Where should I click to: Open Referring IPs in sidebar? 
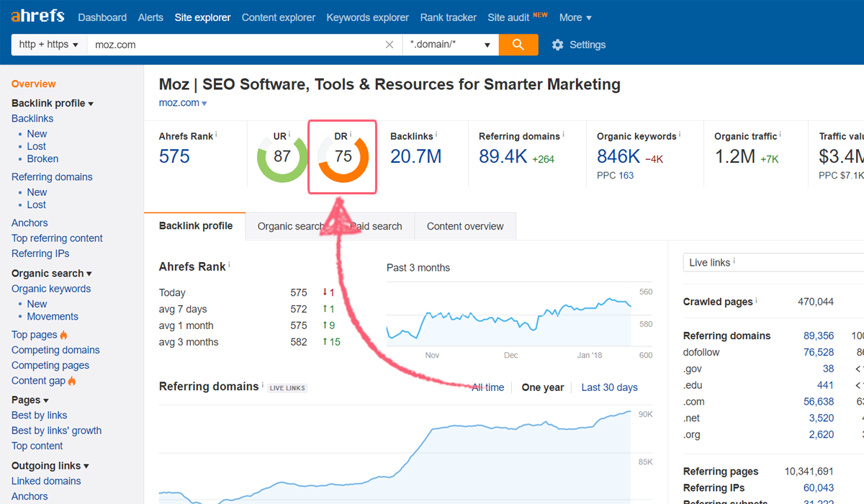click(x=40, y=253)
